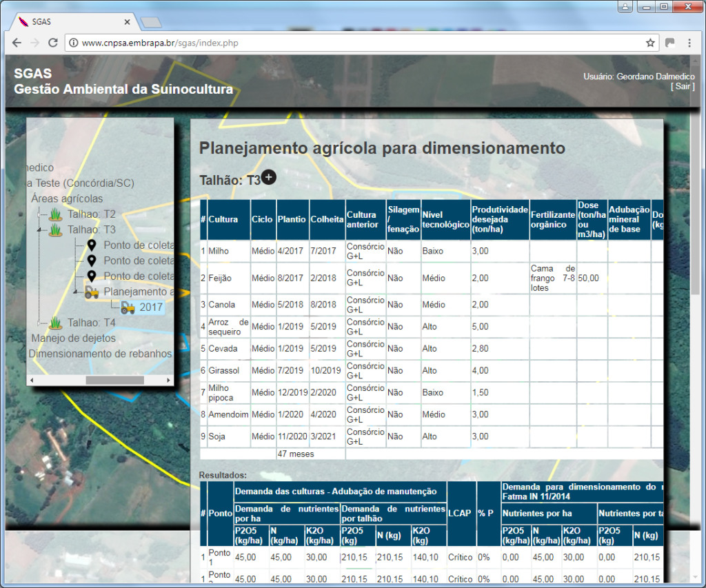This screenshot has height=588, width=706.
Task: Click the grass icon for Talhao: T4
Action: tap(56, 323)
